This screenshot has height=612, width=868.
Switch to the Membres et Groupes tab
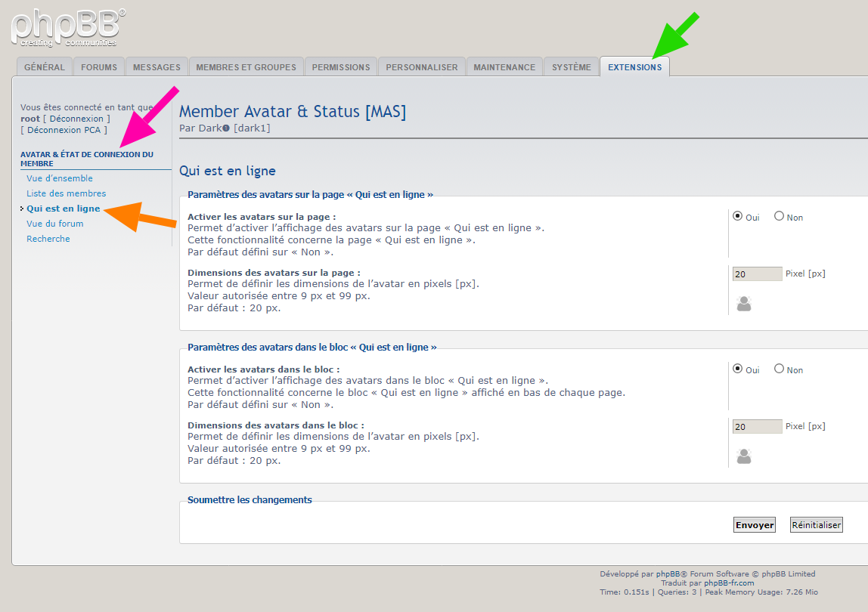(246, 67)
